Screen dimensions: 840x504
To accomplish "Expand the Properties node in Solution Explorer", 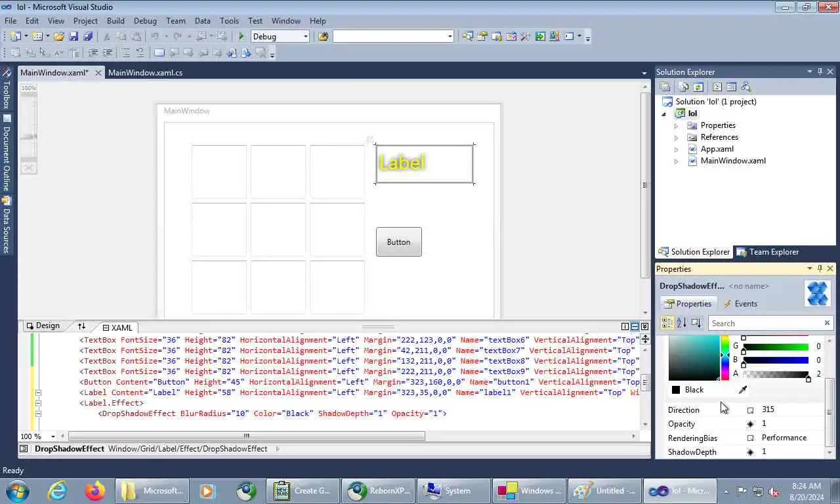I will (677, 125).
